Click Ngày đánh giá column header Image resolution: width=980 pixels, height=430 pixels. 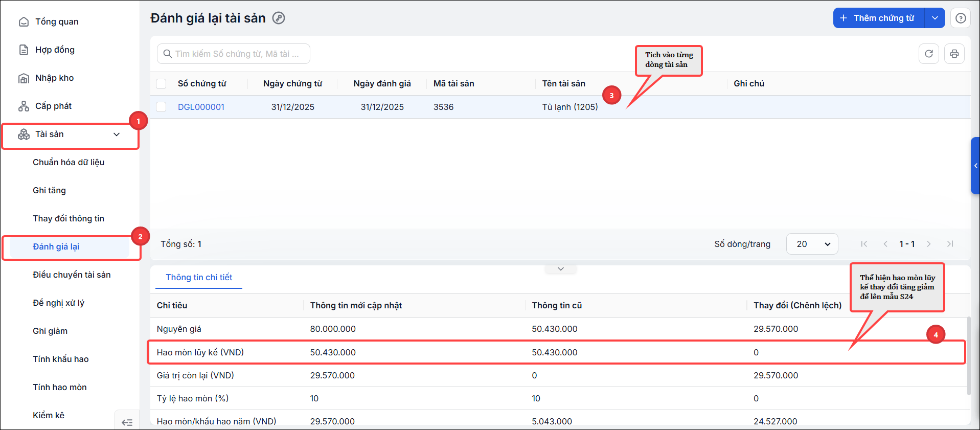(x=382, y=83)
